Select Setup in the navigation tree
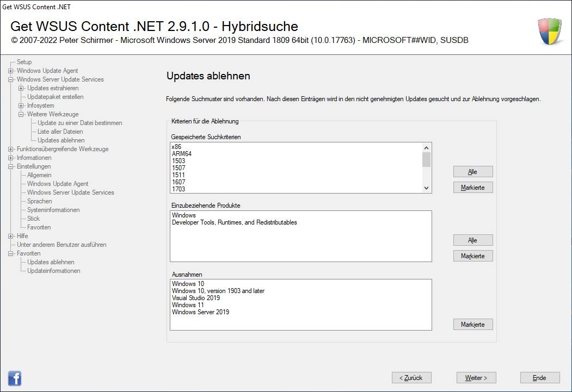572x392 pixels. 24,62
